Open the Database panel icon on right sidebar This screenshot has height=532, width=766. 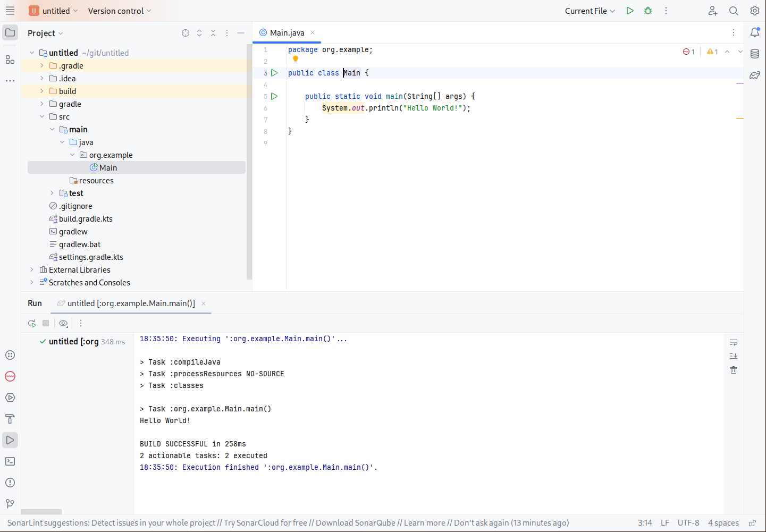coord(755,53)
